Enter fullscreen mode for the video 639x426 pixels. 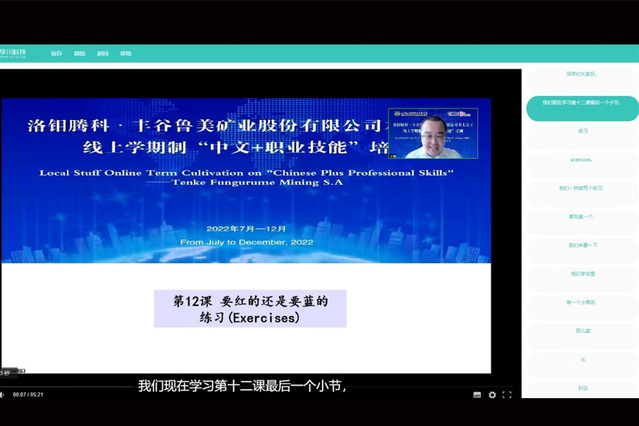[x=507, y=395]
